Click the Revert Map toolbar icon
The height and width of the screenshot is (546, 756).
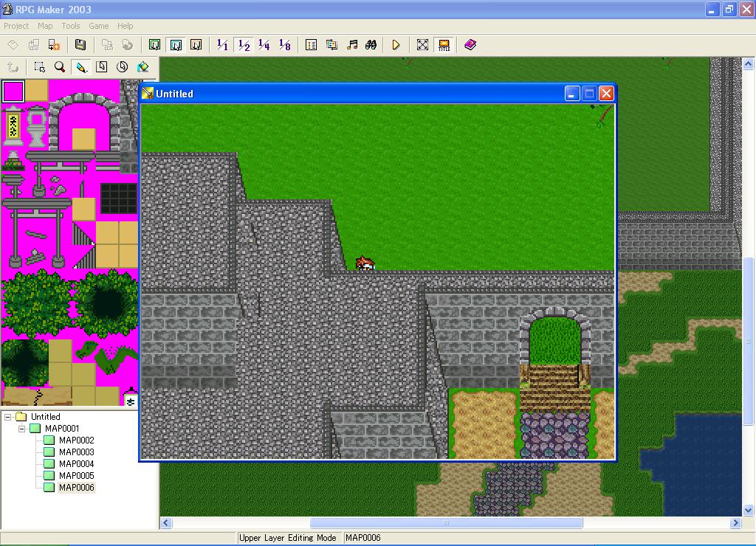(127, 45)
